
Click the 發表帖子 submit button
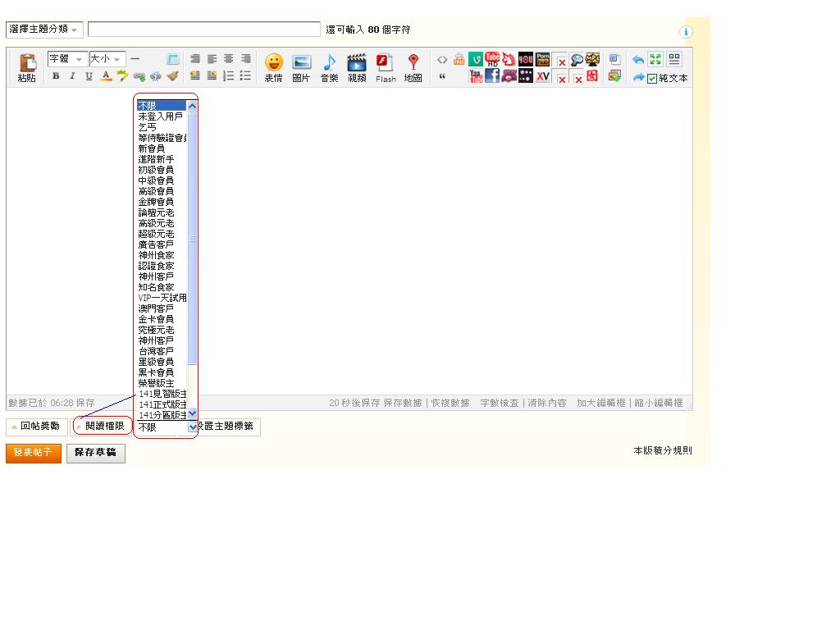(x=34, y=453)
